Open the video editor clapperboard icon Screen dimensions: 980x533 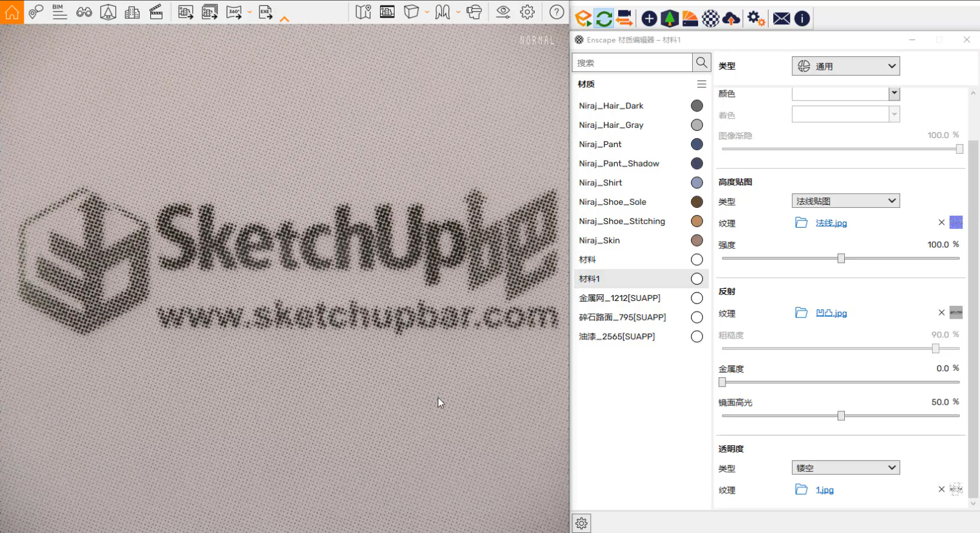pos(156,12)
